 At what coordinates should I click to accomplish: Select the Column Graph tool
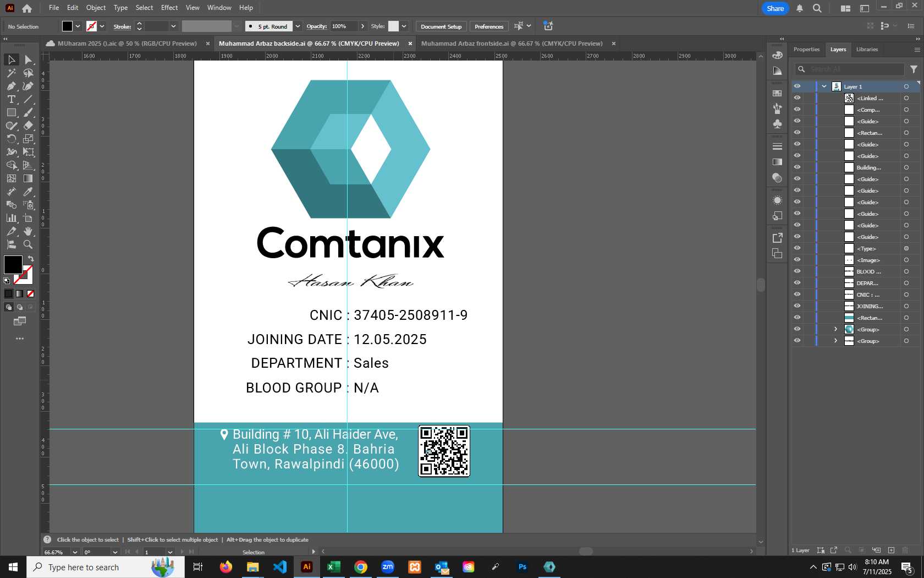click(11, 218)
